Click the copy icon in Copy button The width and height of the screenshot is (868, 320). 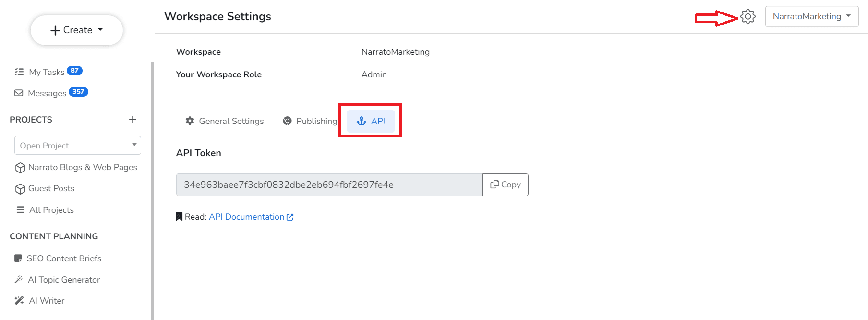pyautogui.click(x=494, y=184)
